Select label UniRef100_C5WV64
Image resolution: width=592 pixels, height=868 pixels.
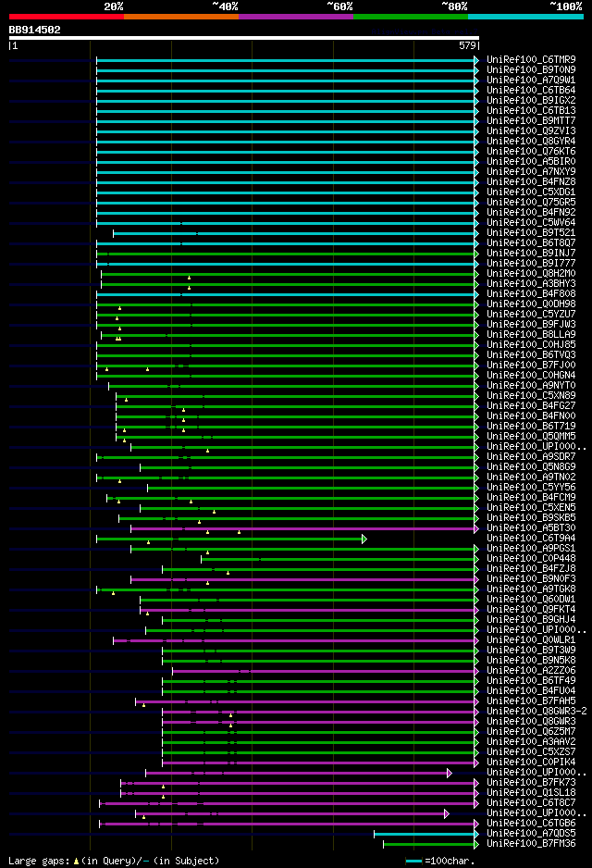pos(531,222)
